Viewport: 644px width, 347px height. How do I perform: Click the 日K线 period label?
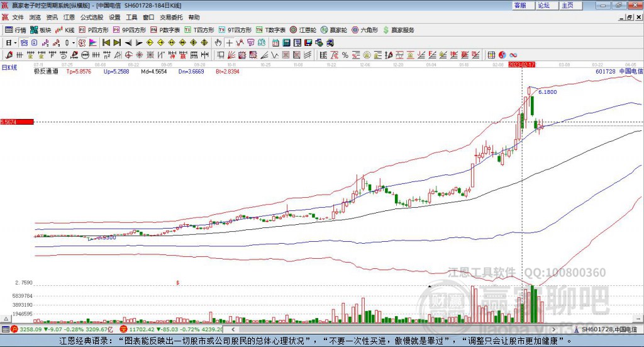(x=9, y=67)
